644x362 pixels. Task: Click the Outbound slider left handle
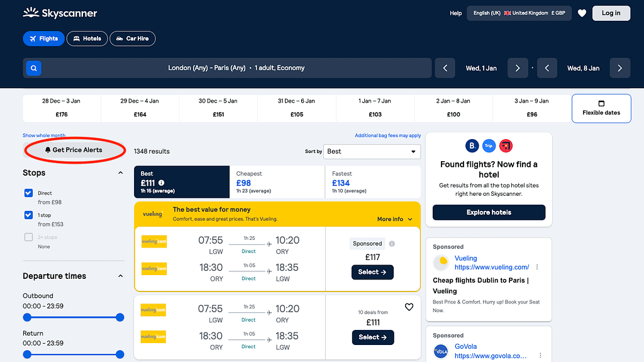tap(27, 317)
